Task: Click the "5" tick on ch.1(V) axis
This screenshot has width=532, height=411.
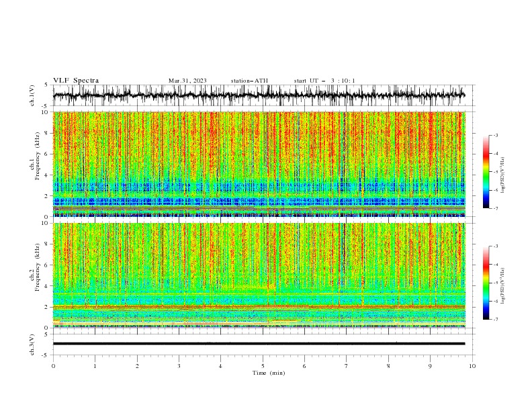Action: (x=46, y=85)
